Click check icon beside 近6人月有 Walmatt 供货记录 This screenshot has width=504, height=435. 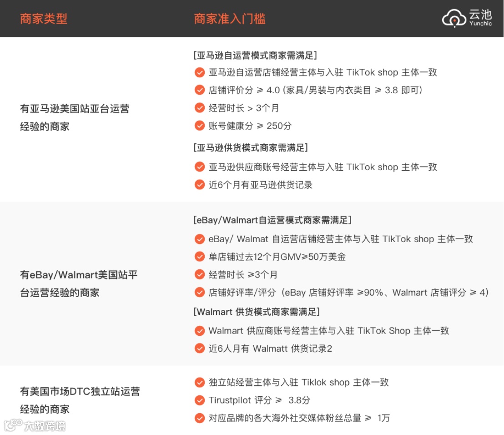coord(200,349)
